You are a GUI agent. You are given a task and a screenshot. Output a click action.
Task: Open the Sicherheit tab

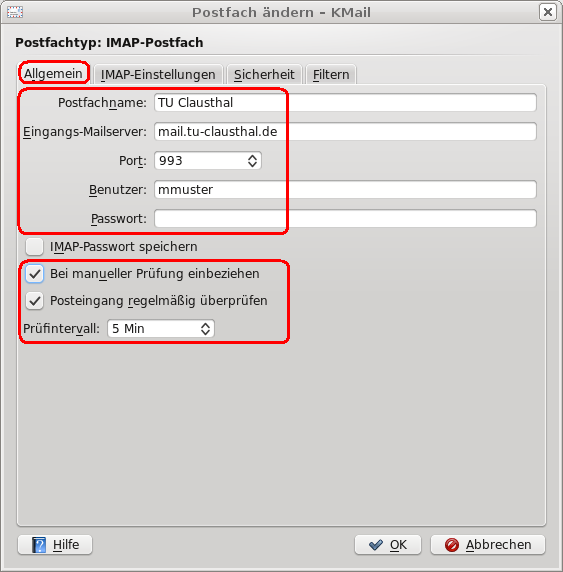tap(264, 74)
